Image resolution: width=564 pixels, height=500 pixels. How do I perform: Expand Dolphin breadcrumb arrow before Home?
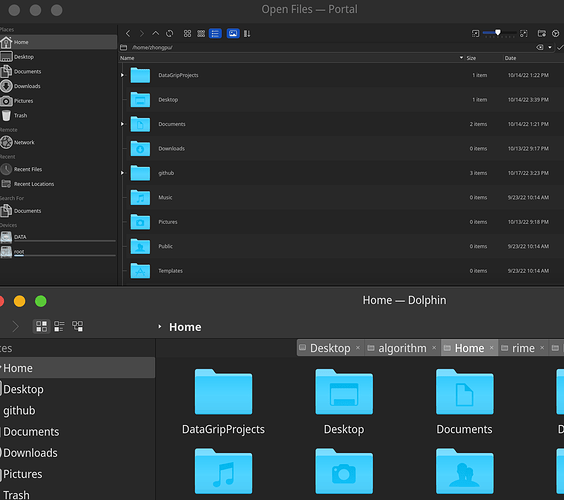coord(160,327)
